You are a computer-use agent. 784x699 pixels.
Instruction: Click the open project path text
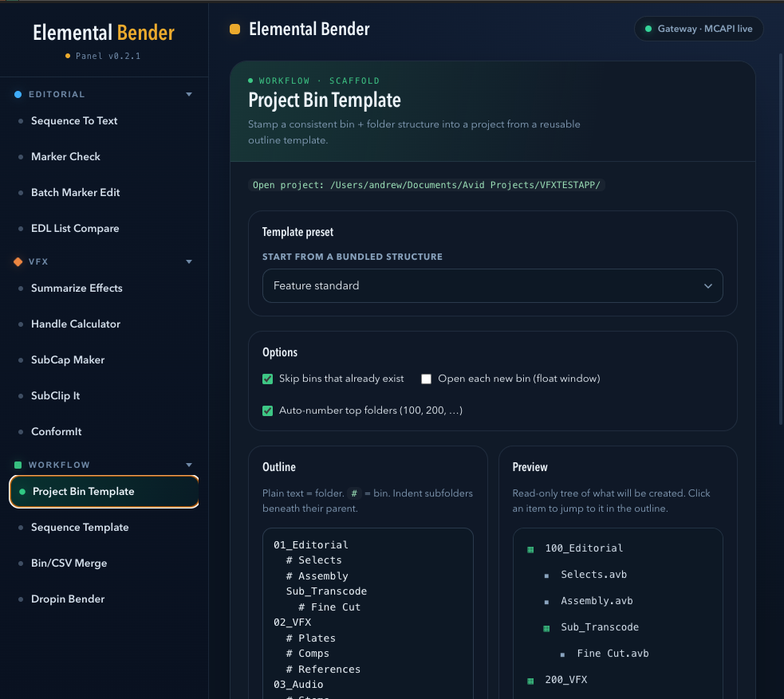(427, 185)
